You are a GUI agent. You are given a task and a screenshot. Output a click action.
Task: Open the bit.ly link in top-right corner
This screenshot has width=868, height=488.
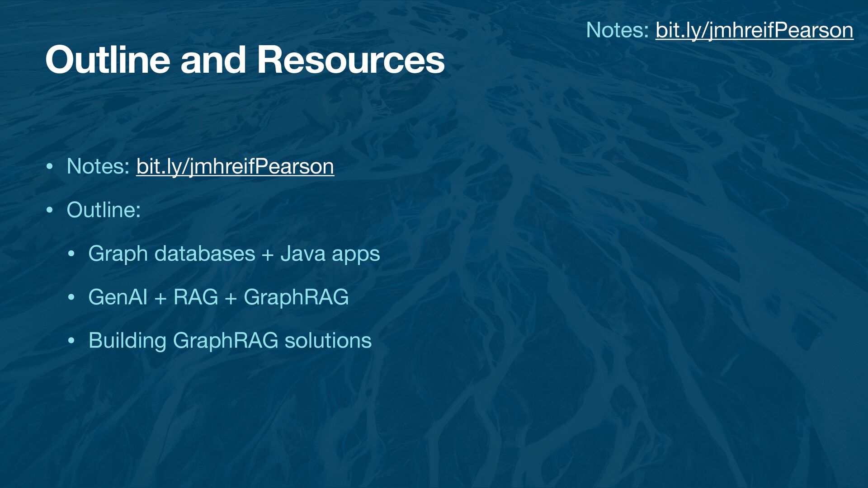click(754, 30)
